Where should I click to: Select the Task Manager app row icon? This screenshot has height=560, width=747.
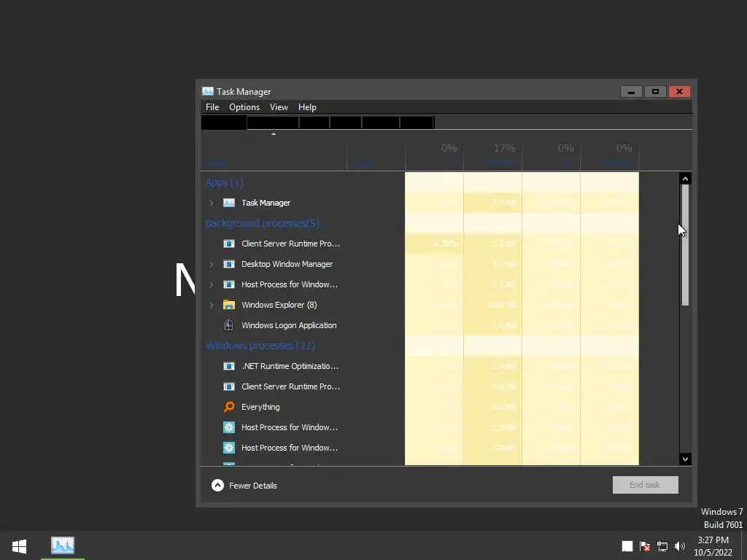[x=229, y=203]
